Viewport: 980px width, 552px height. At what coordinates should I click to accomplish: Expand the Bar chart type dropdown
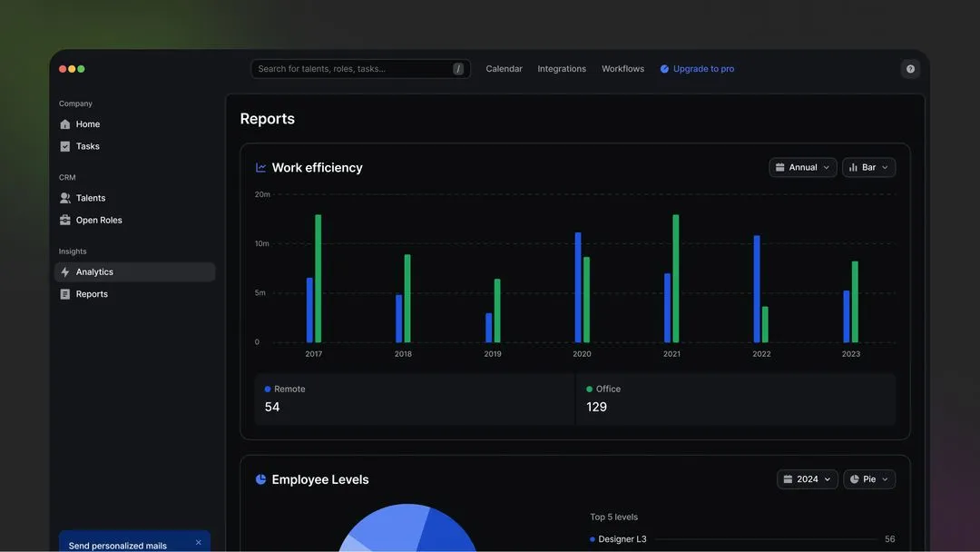868,167
